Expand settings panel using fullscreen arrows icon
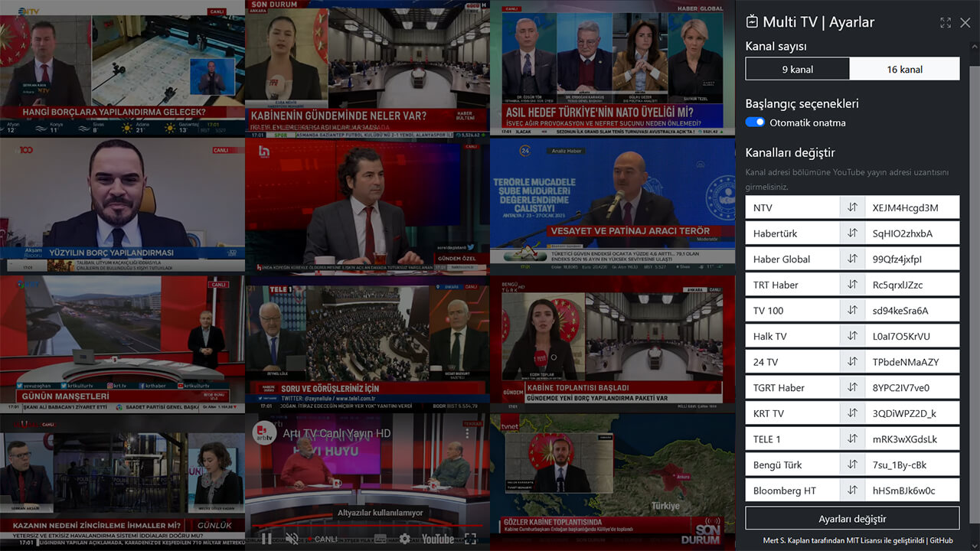The width and height of the screenshot is (980, 551). [946, 22]
